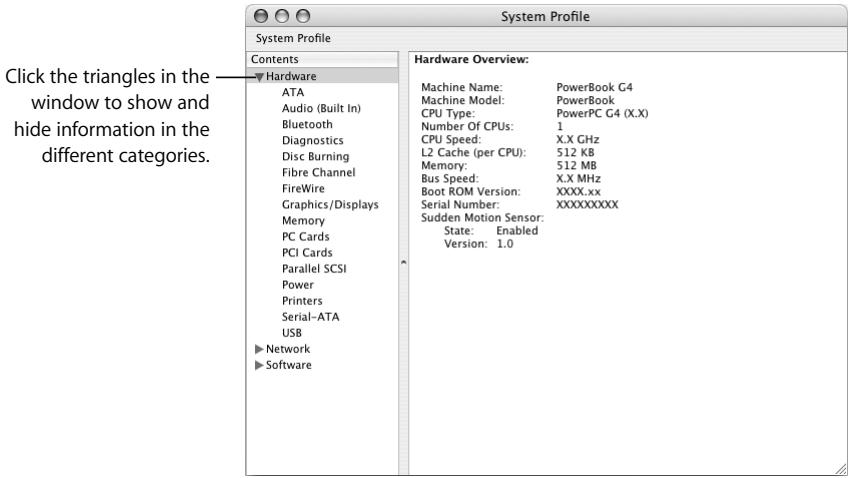Select the Diagnostics entry
The image size is (851, 478).
point(313,141)
